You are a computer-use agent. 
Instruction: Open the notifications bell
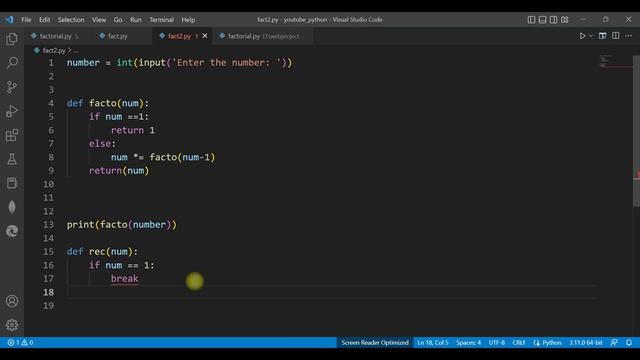tap(629, 342)
